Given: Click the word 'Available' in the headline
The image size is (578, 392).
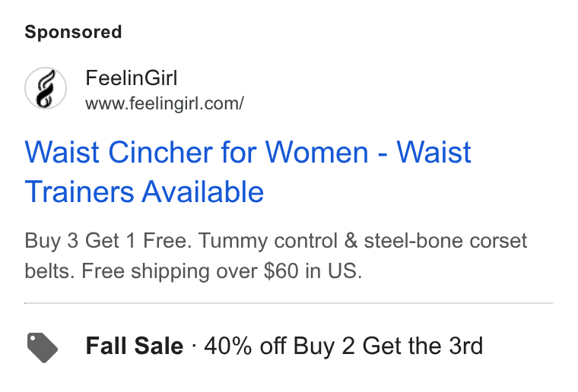Looking at the screenshot, I should (203, 191).
